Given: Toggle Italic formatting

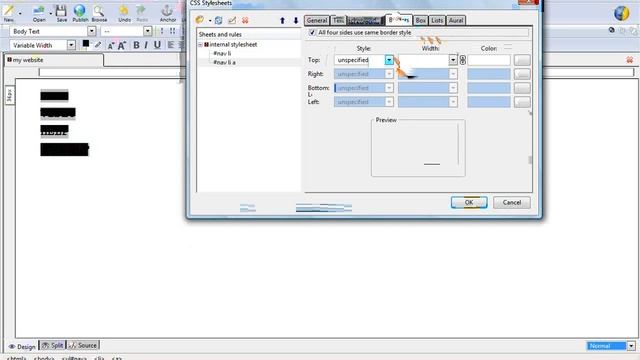Looking at the screenshot, I should (x=146, y=45).
